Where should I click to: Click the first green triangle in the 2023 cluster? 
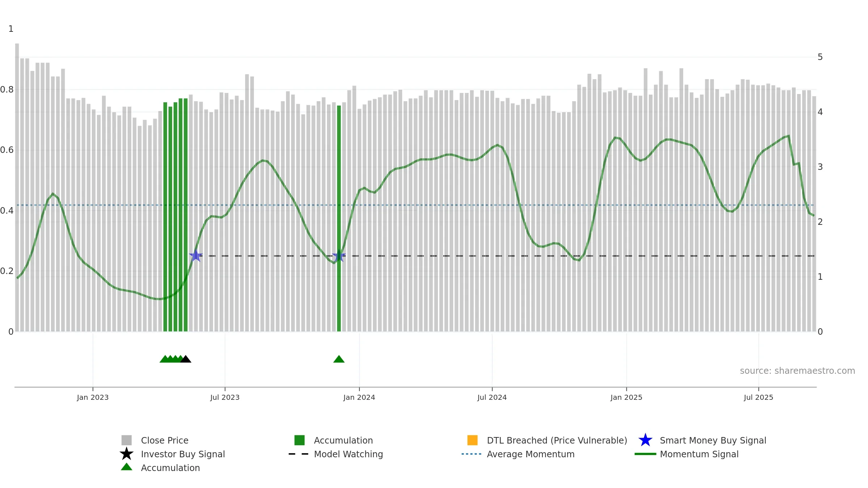pos(165,359)
